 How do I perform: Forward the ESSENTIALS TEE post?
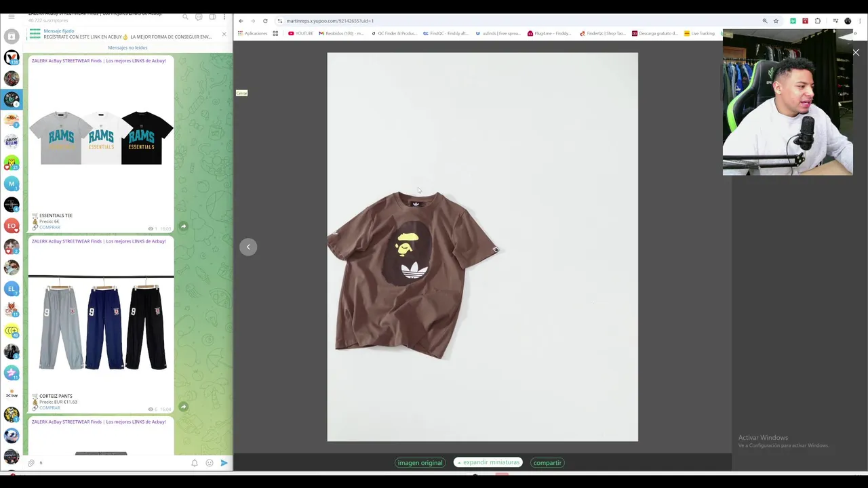coord(183,226)
